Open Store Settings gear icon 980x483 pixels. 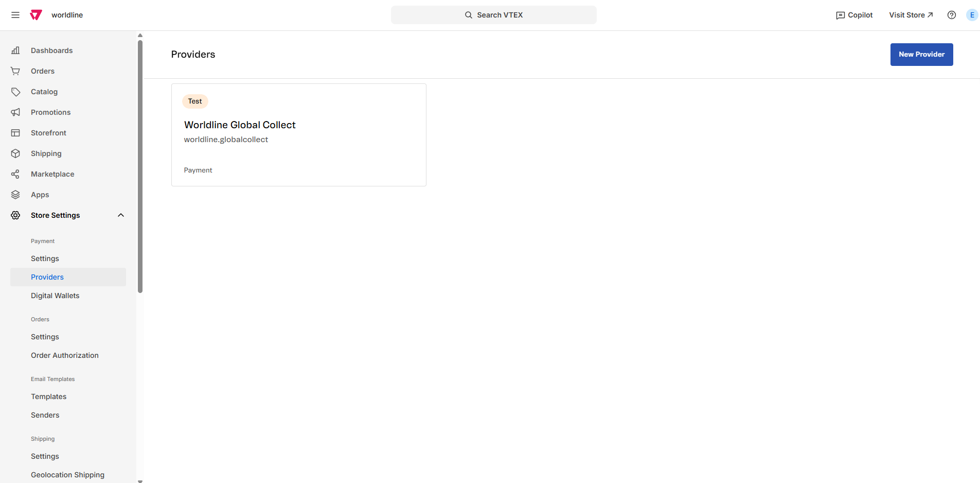(15, 215)
